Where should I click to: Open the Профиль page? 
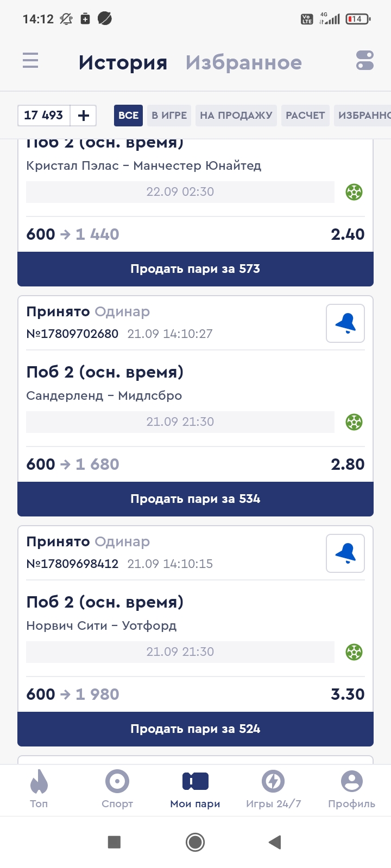pos(351,789)
